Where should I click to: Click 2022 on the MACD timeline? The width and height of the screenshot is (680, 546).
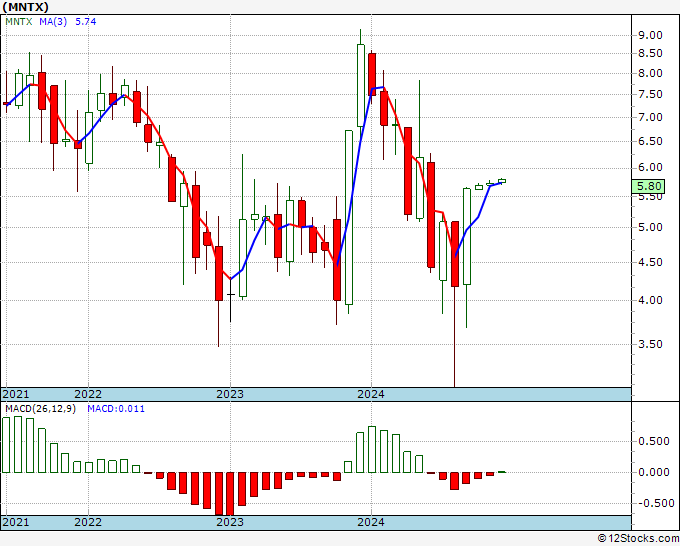pyautogui.click(x=88, y=522)
